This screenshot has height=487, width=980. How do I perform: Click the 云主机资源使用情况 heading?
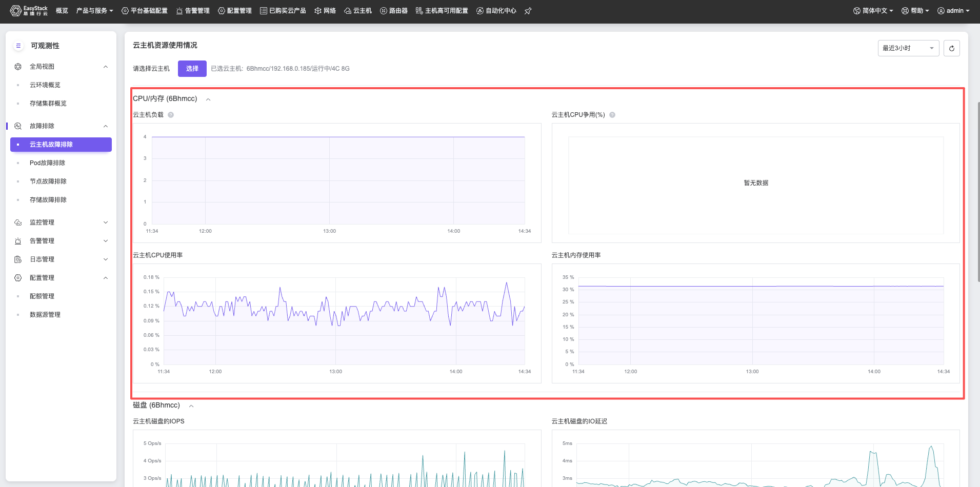[x=165, y=45]
